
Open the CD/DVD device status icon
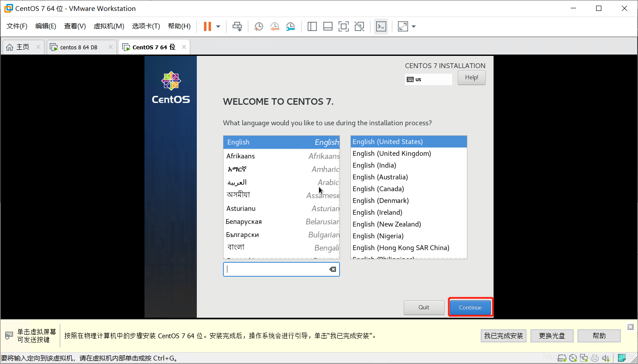(573, 358)
